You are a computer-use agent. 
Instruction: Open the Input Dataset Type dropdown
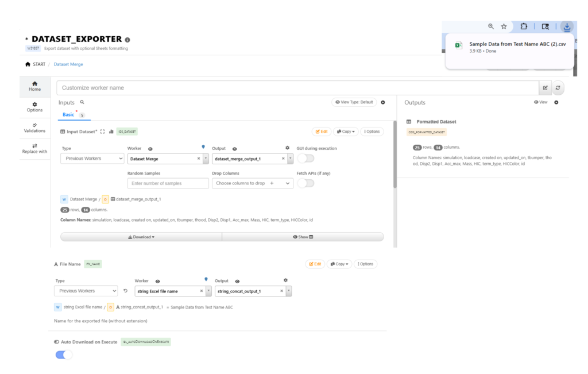(92, 159)
